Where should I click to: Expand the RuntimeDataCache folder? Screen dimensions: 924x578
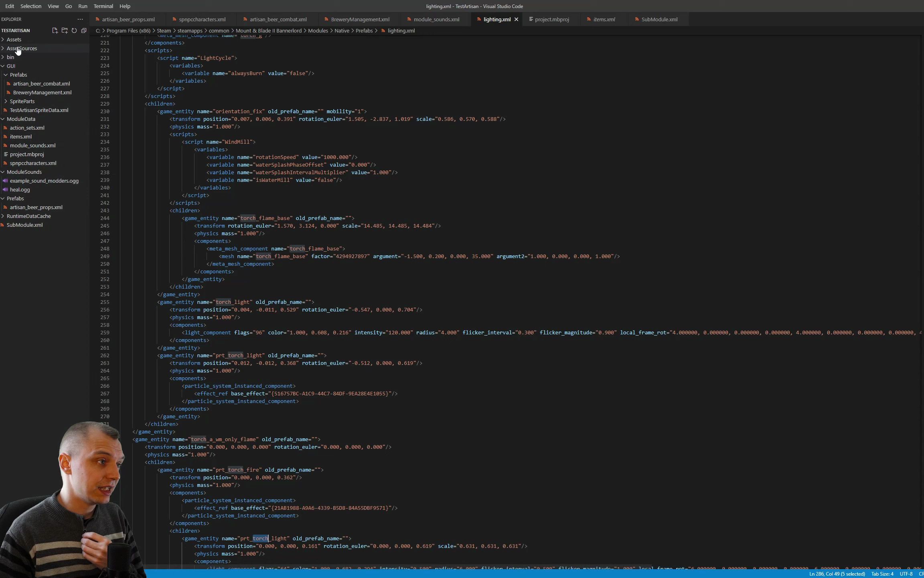click(x=28, y=216)
